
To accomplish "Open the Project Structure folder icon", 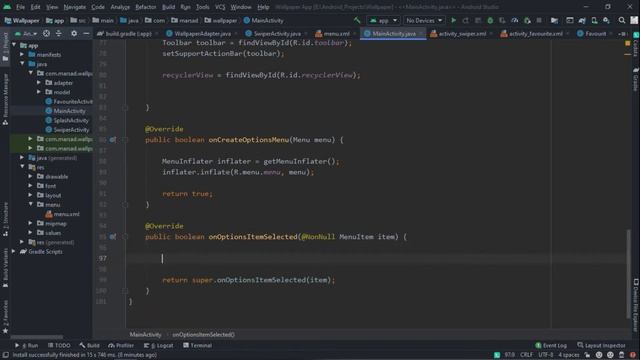I will 554,20.
